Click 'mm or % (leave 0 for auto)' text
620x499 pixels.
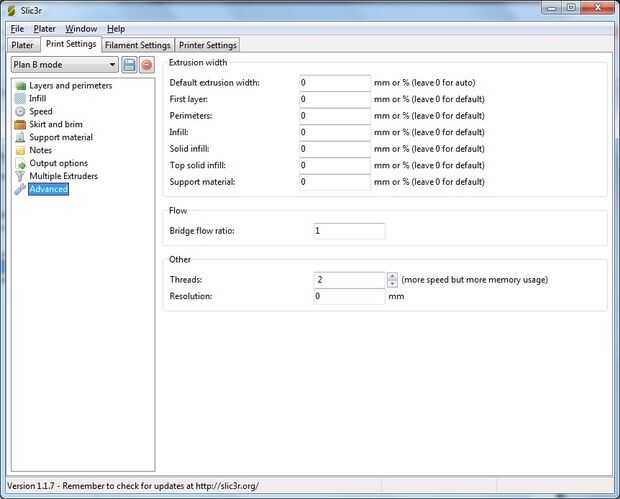(x=425, y=83)
